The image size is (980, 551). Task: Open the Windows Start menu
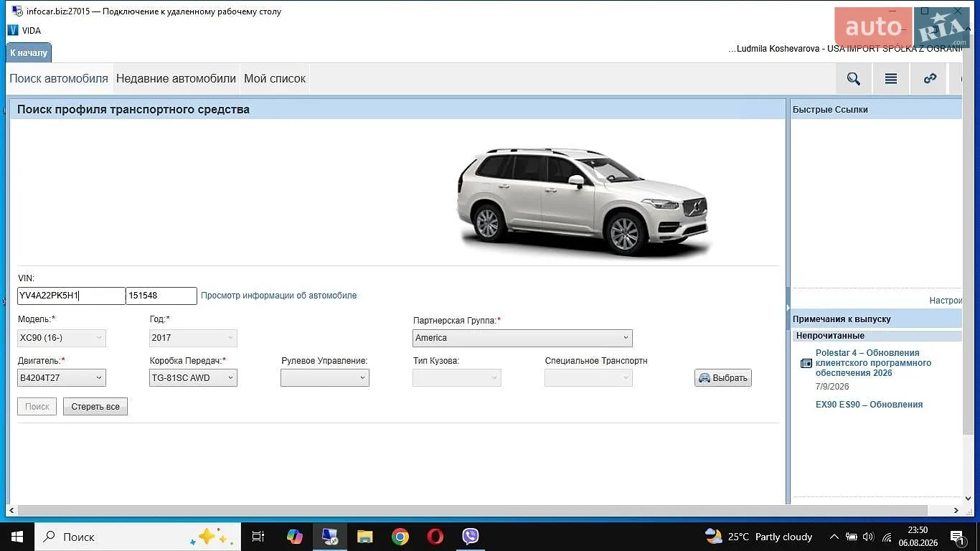(17, 537)
